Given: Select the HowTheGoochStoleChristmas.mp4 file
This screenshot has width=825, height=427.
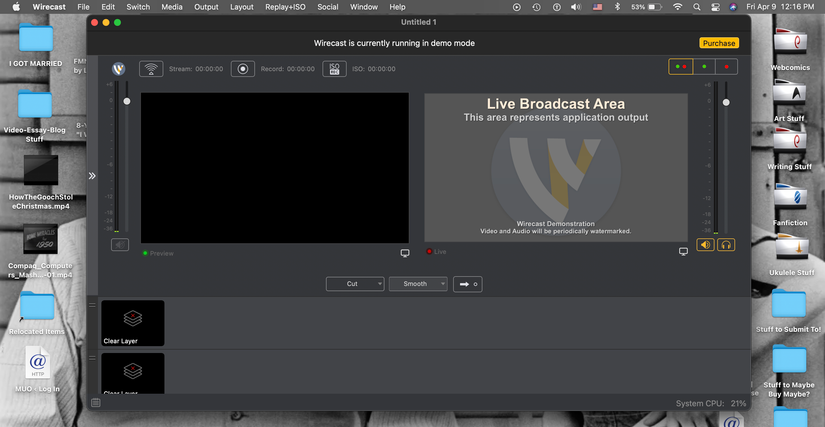Looking at the screenshot, I should (41, 182).
